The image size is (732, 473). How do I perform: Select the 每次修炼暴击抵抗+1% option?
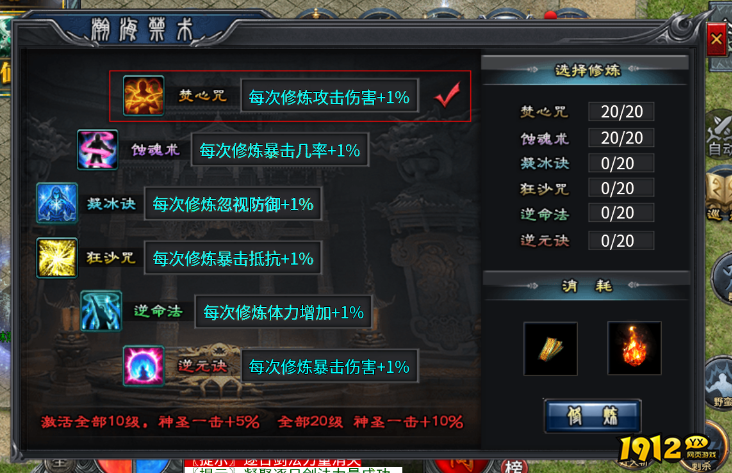pos(233,258)
